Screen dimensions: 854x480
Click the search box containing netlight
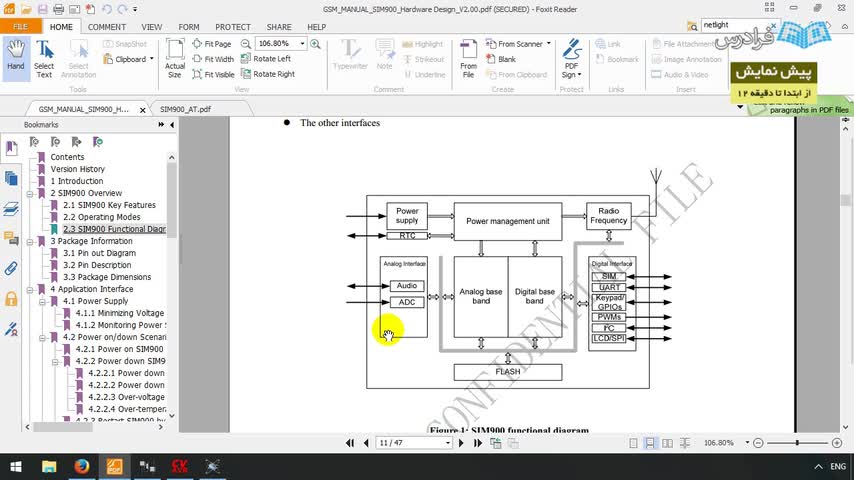pos(735,25)
